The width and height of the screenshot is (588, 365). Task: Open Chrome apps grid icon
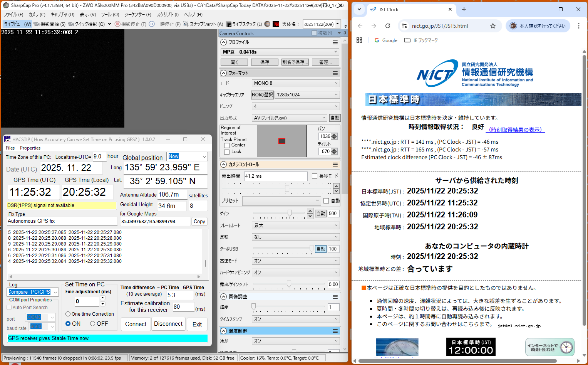pos(359,40)
